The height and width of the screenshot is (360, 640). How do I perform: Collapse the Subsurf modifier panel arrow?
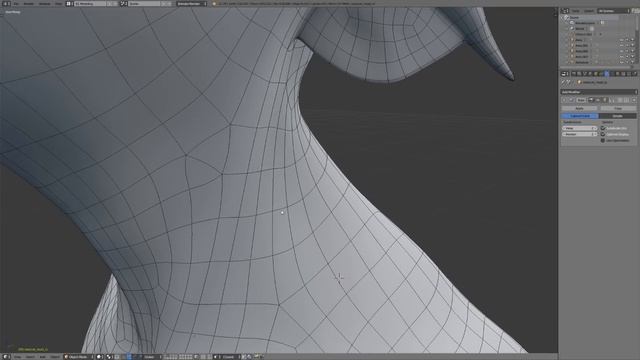coord(565,100)
